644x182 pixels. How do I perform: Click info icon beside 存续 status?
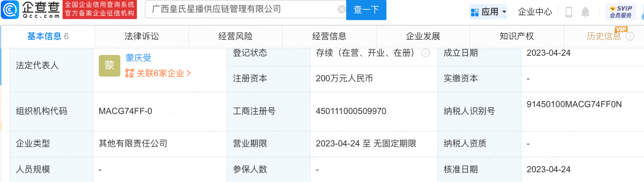425,53
